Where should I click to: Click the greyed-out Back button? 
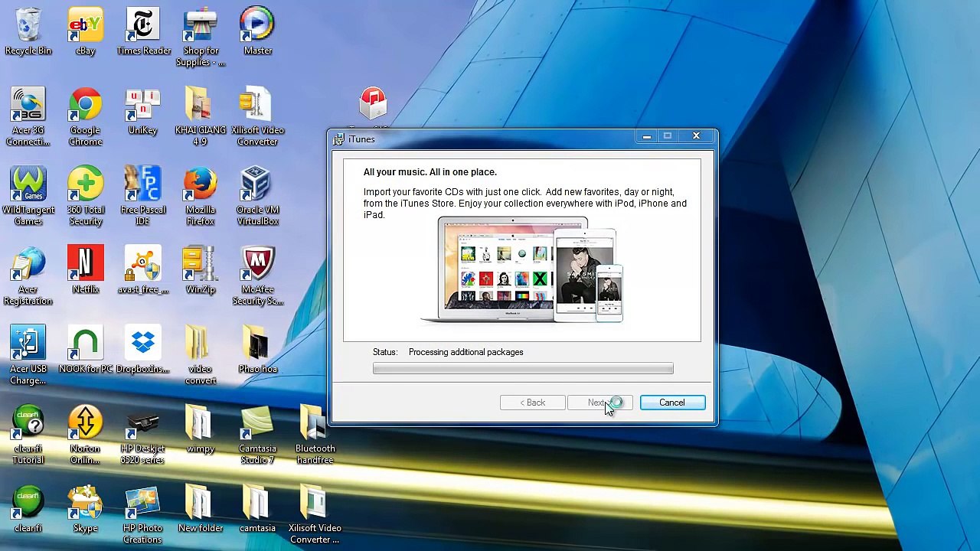tap(533, 403)
